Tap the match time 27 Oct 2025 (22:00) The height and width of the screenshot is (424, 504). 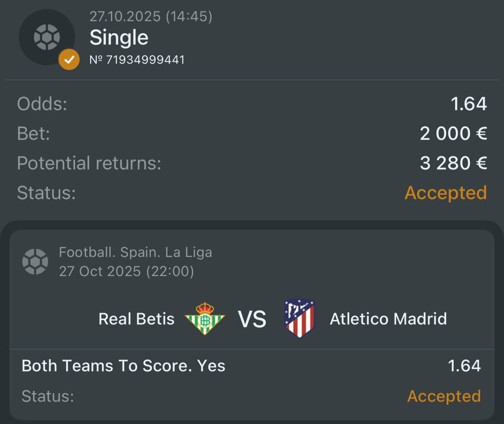[126, 271]
